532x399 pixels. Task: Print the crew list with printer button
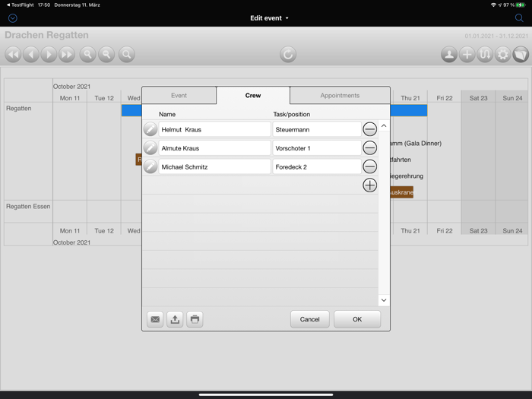coord(195,319)
